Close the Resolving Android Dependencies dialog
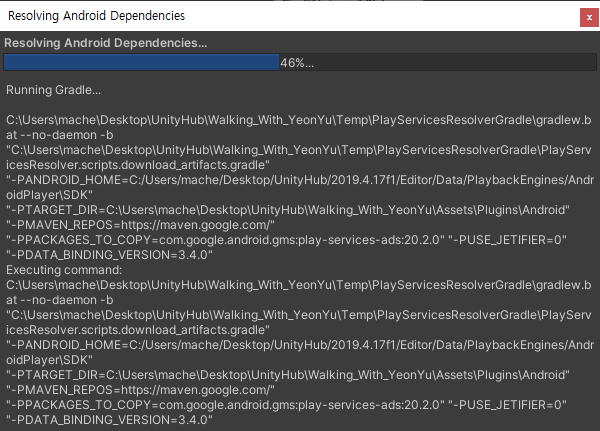 [x=589, y=17]
